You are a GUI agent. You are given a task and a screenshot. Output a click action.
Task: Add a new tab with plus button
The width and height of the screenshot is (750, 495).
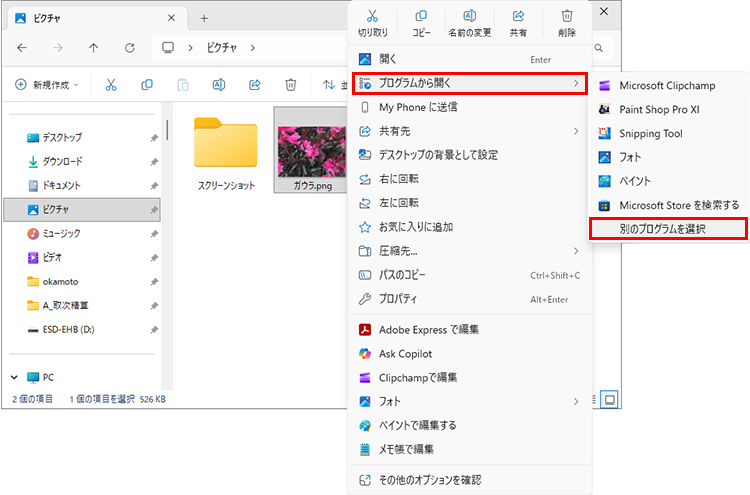[x=204, y=17]
